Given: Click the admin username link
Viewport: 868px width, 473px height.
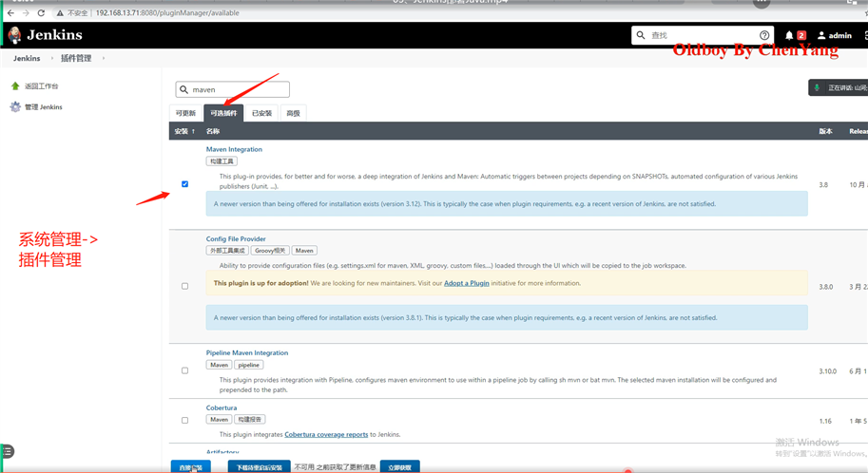Looking at the screenshot, I should (839, 35).
